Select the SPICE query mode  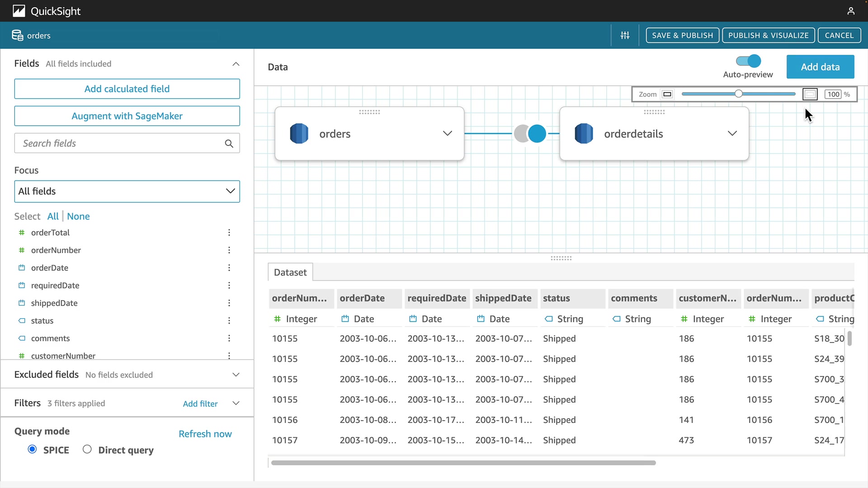[32, 449]
